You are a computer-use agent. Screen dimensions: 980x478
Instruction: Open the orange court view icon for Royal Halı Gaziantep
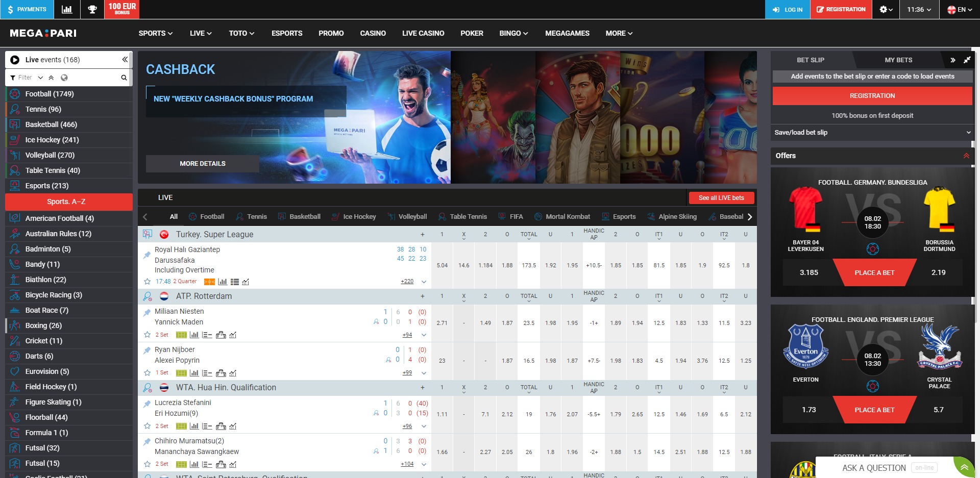pyautogui.click(x=209, y=282)
